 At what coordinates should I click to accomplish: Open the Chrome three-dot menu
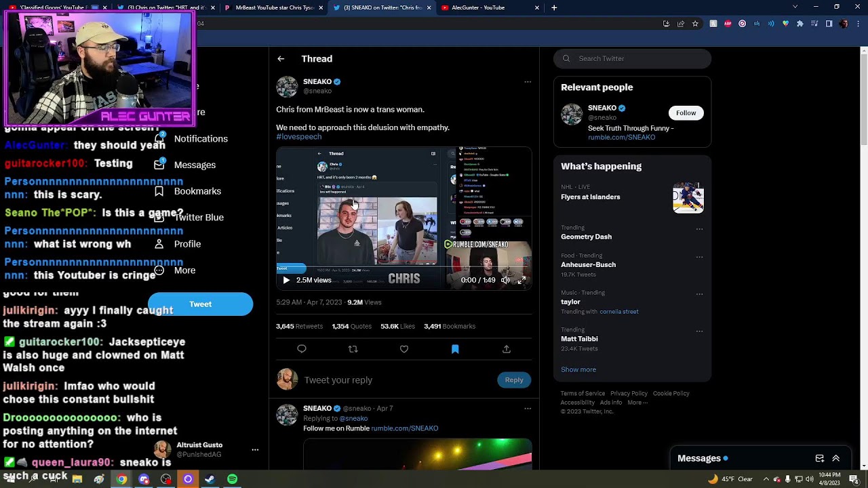[x=858, y=24]
